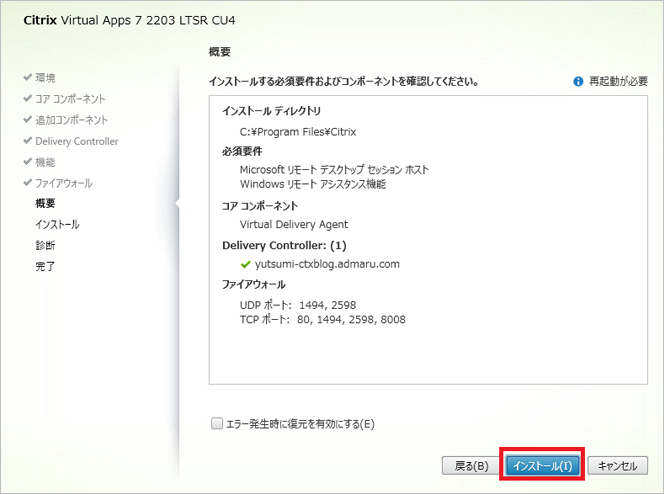Click the インストール ディレクトリ heading
The height and width of the screenshot is (494, 664).
[271, 111]
